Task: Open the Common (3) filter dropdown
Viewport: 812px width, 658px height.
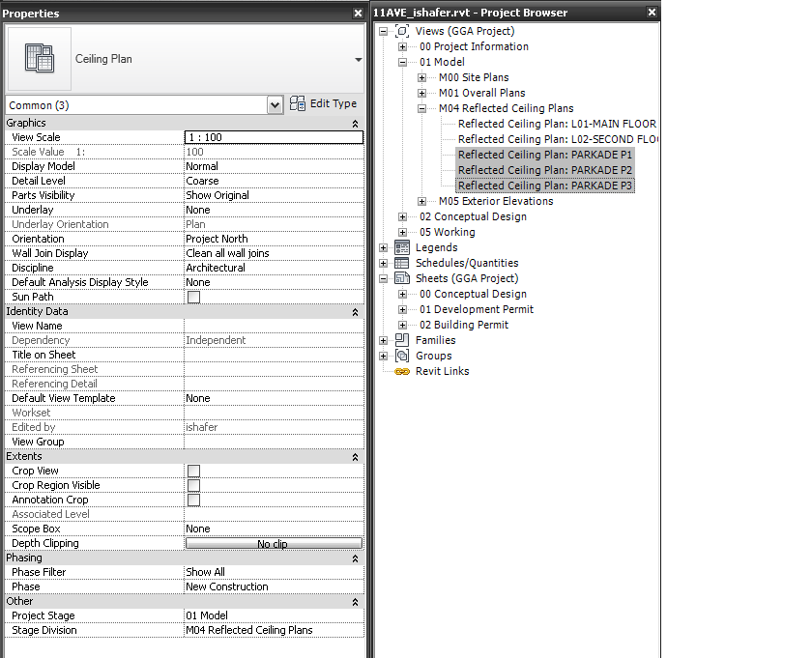Action: click(x=275, y=105)
